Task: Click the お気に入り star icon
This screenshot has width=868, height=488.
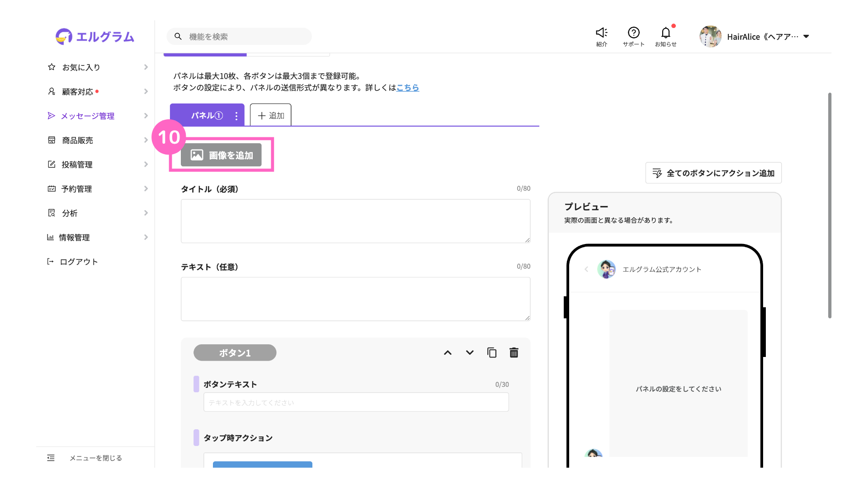Action: pyautogui.click(x=52, y=67)
